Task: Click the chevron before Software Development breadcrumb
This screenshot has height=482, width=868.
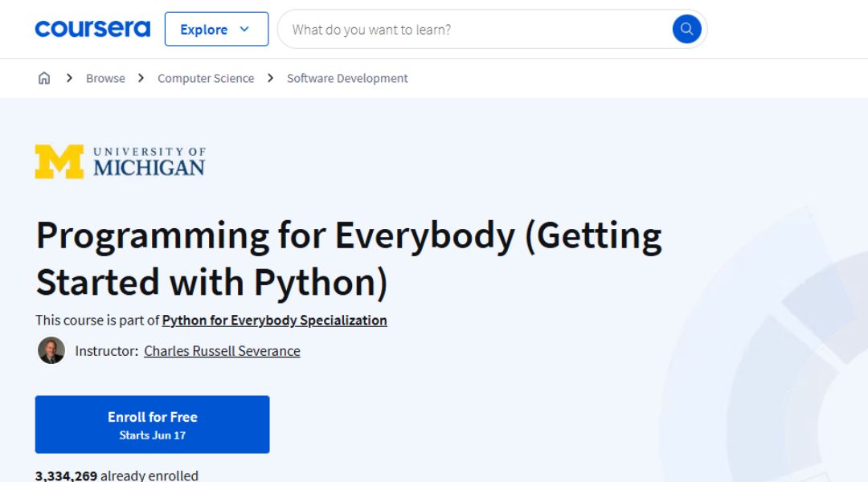Action: click(x=270, y=78)
